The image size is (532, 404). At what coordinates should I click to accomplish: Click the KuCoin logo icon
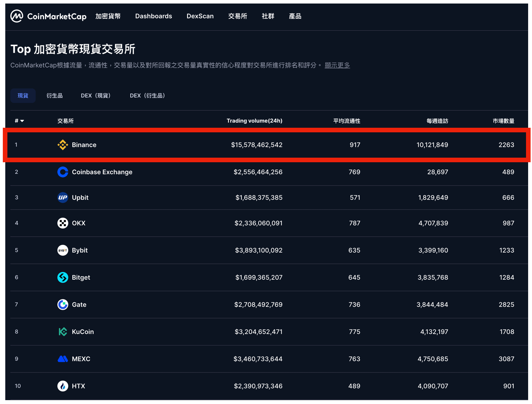63,332
